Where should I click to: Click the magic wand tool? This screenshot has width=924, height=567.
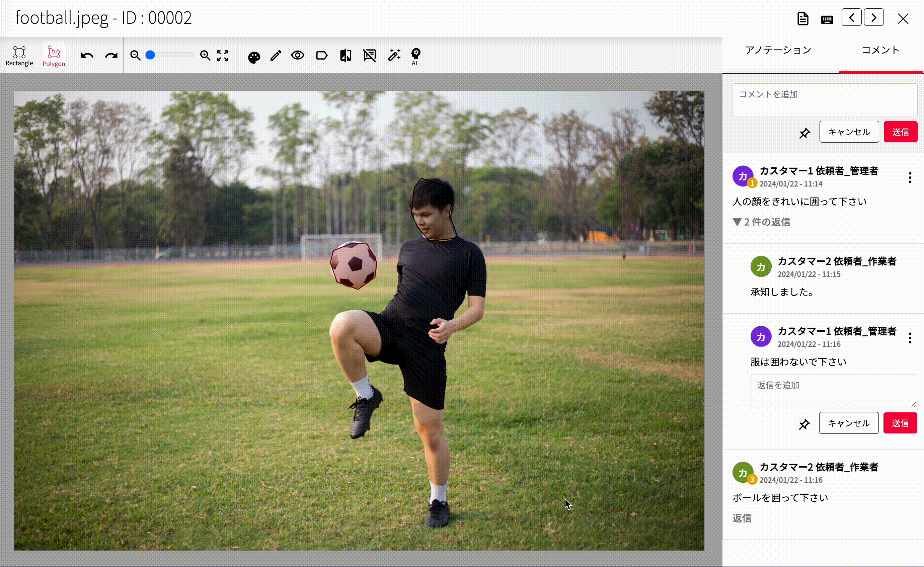point(394,56)
